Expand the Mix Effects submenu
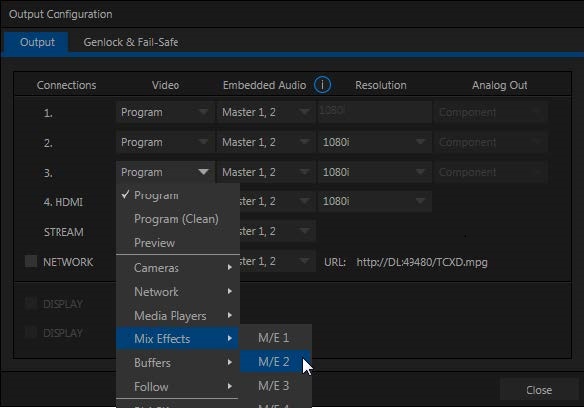 (178, 338)
